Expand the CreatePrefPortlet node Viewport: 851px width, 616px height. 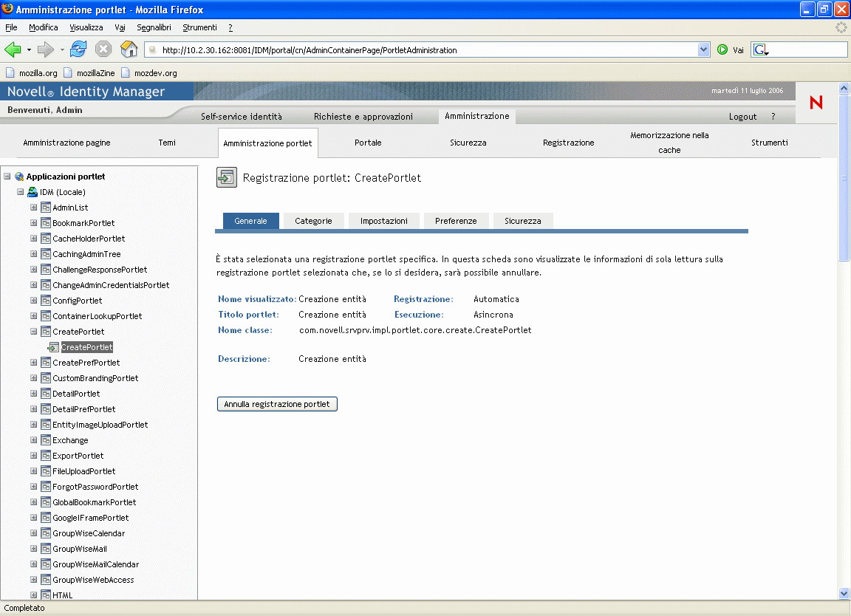tap(34, 363)
